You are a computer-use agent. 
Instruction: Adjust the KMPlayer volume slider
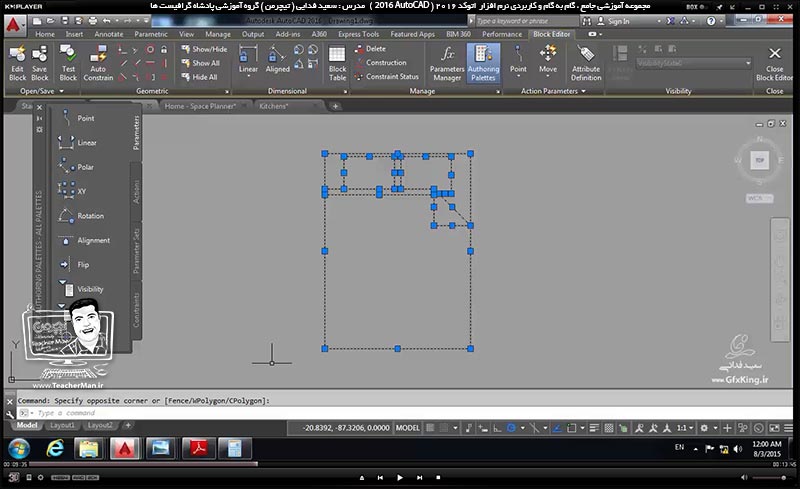769,478
